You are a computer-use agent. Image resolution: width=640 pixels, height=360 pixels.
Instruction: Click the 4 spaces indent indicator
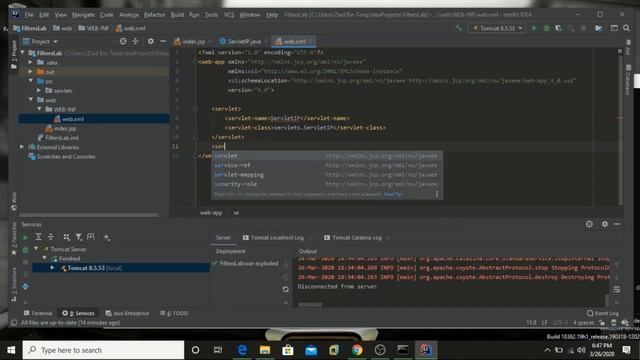point(583,322)
